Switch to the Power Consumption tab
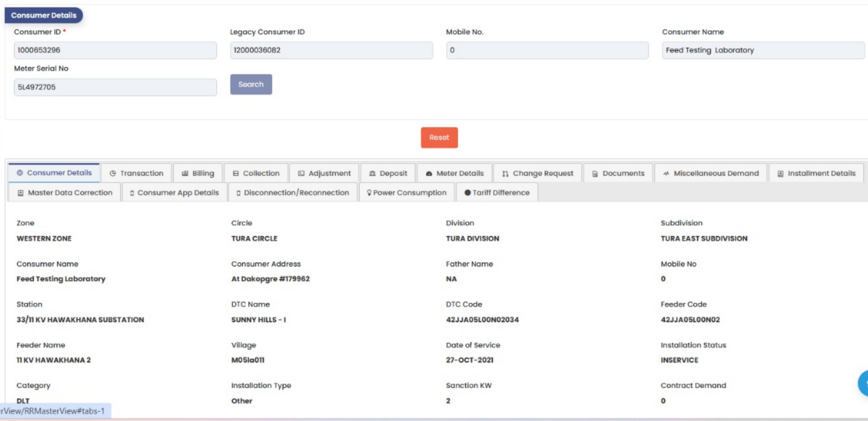Image resolution: width=868 pixels, height=421 pixels. click(x=407, y=192)
